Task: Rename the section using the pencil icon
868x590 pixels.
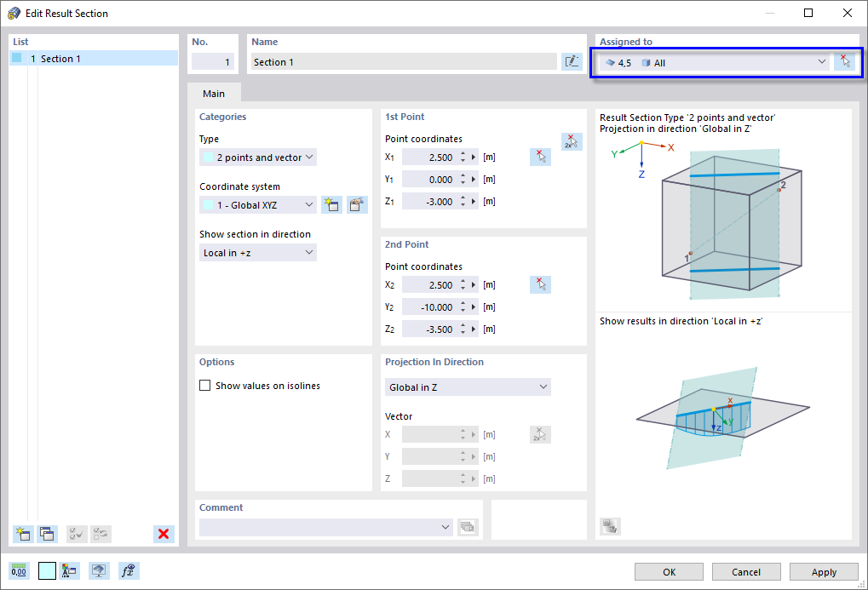Action: [x=572, y=61]
